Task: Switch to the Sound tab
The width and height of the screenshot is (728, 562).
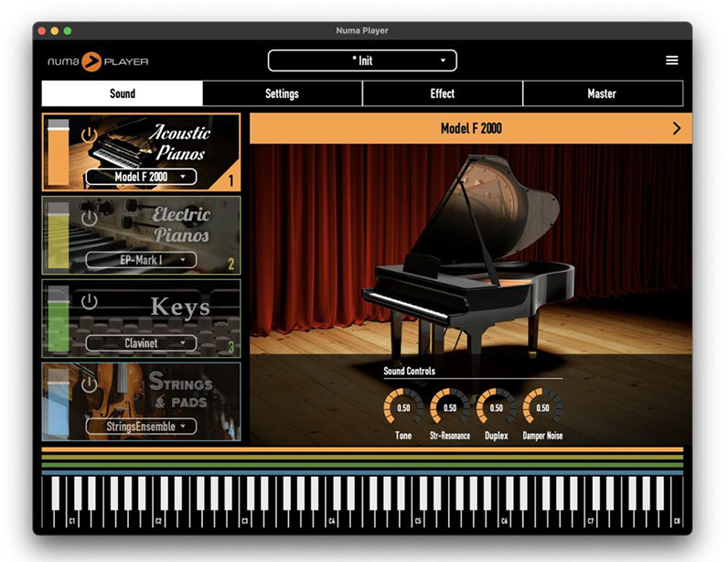Action: point(123,93)
